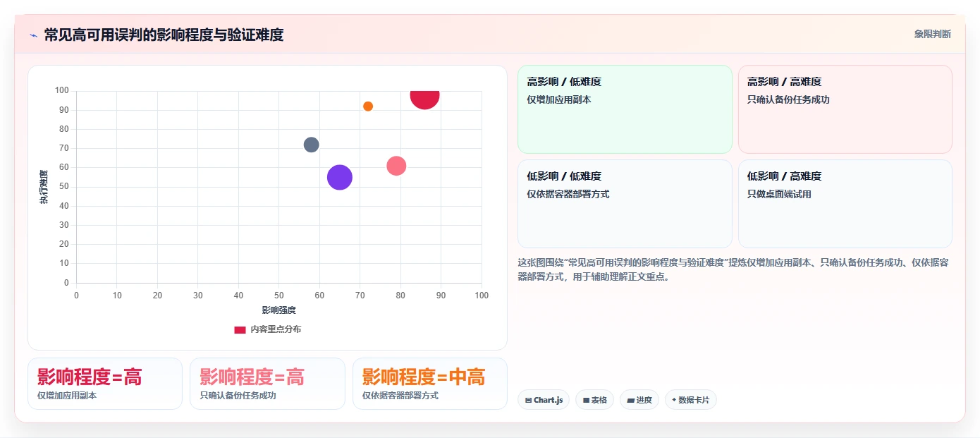Click the description paragraph starting 这张图围绕
This screenshot has height=438, width=980.
(733, 269)
